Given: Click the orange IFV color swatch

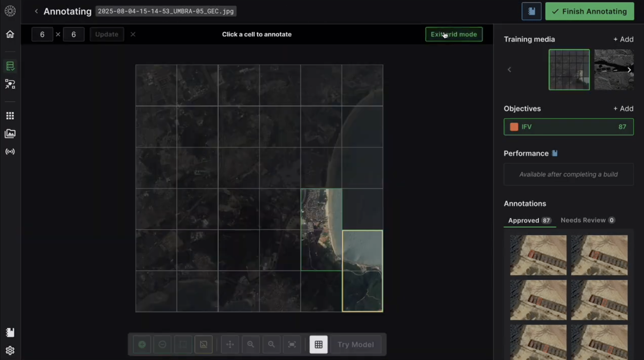Looking at the screenshot, I should click(x=514, y=127).
